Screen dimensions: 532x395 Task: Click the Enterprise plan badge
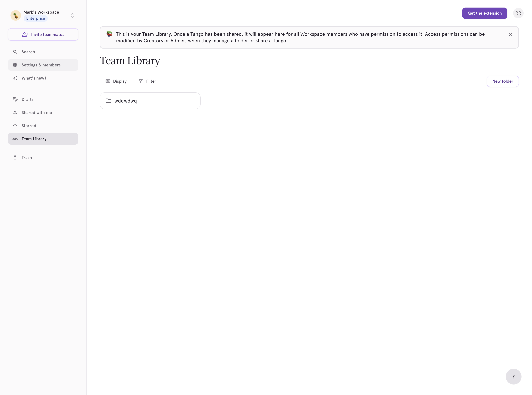[x=36, y=18]
